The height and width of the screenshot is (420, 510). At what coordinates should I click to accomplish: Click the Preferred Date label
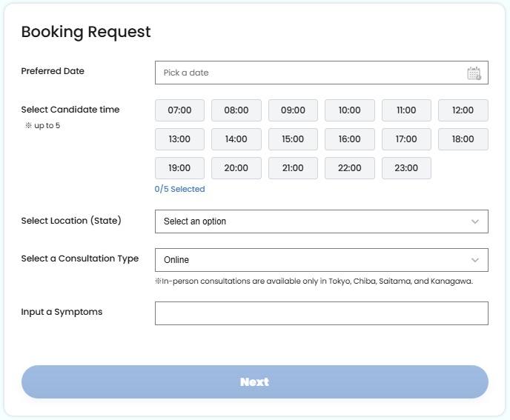click(53, 71)
